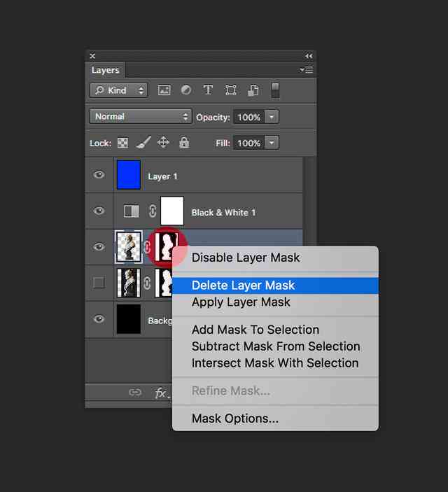The width and height of the screenshot is (448, 492).
Task: Hide the Background layer eye icon
Action: point(99,319)
